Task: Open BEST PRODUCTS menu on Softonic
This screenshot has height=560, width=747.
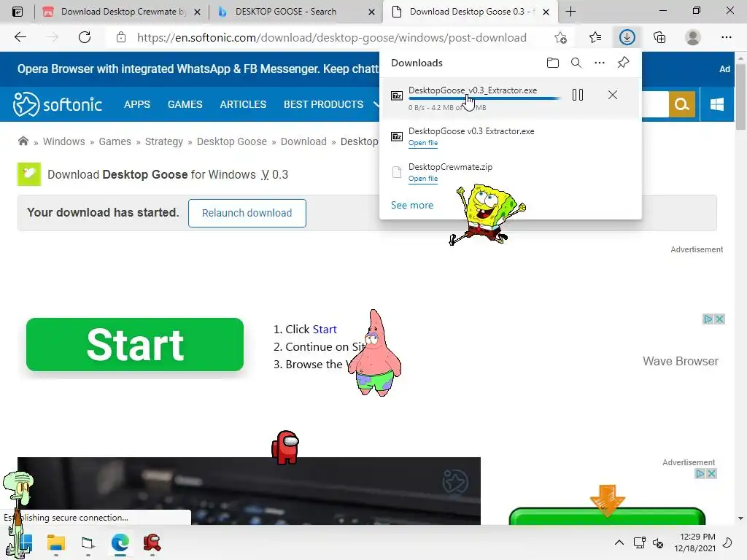Action: 323,104
